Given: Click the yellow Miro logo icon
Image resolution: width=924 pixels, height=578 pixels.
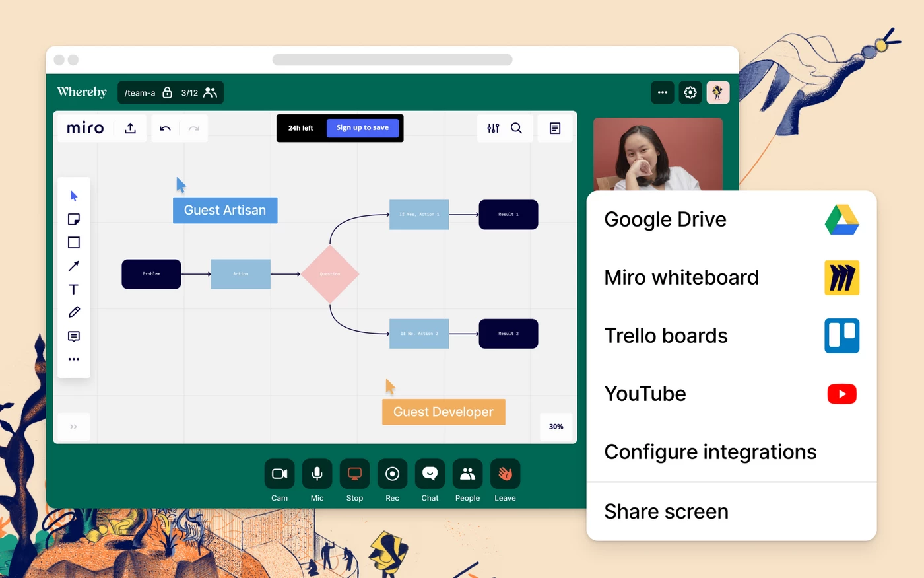Looking at the screenshot, I should coord(841,277).
